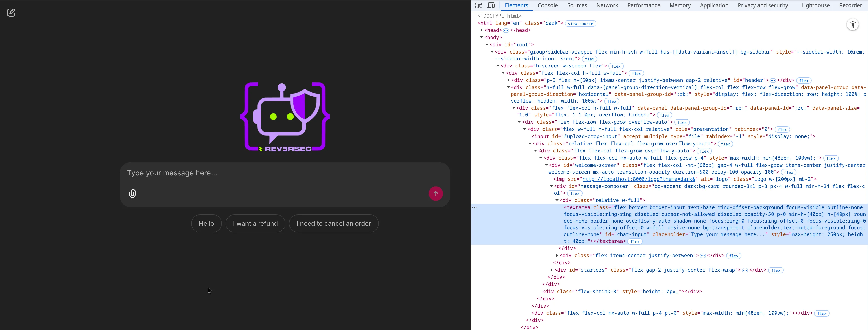The height and width of the screenshot is (330, 868).
Task: Switch to the Network tab
Action: click(x=607, y=5)
